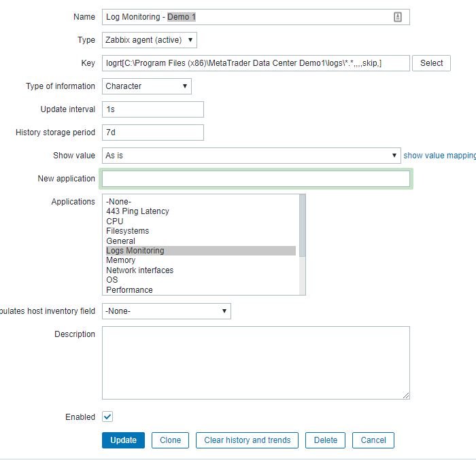Click the icon inside the Name field
The image size is (476, 460).
coord(398,17)
